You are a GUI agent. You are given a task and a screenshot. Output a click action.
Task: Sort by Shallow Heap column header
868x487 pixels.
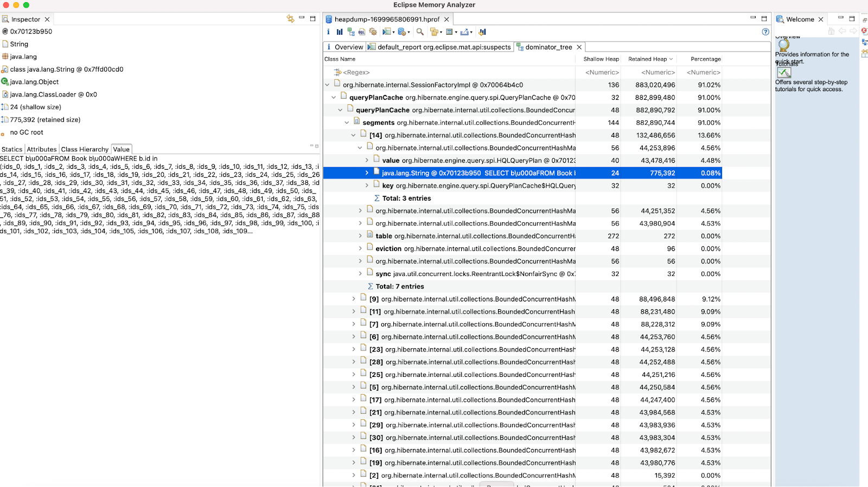600,59
